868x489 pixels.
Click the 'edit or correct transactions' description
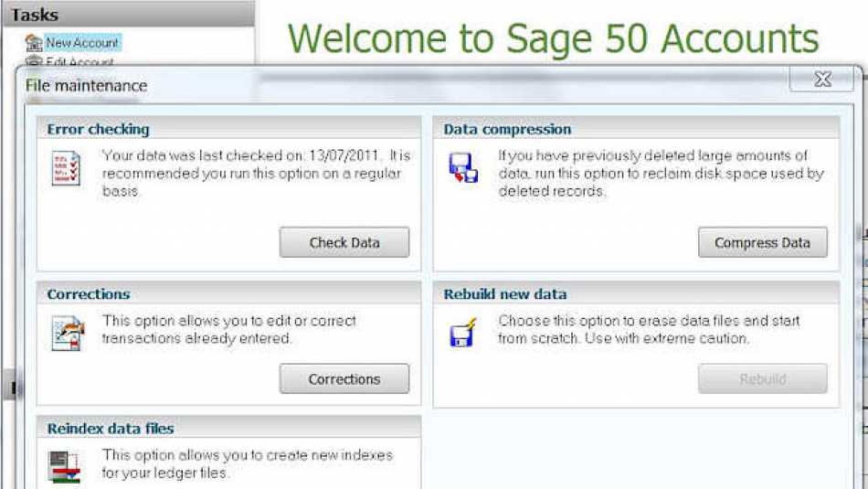229,329
